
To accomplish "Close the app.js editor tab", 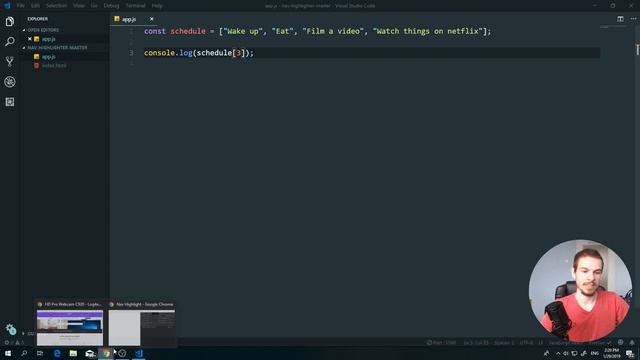I will point(151,19).
